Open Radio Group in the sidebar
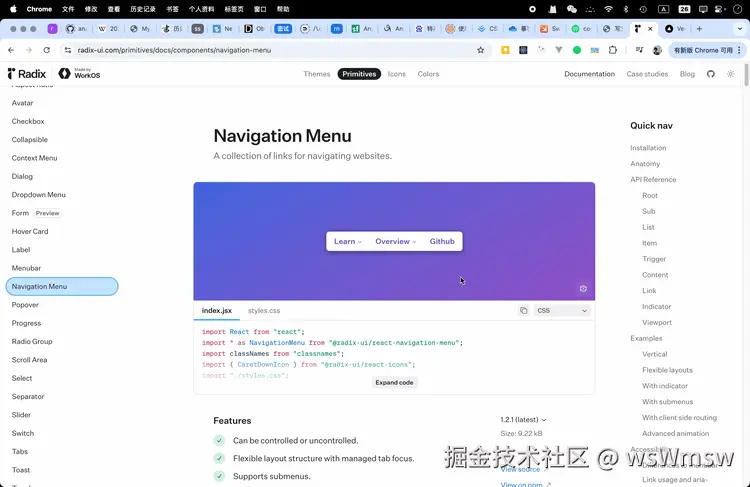This screenshot has height=487, width=750. coord(32,341)
